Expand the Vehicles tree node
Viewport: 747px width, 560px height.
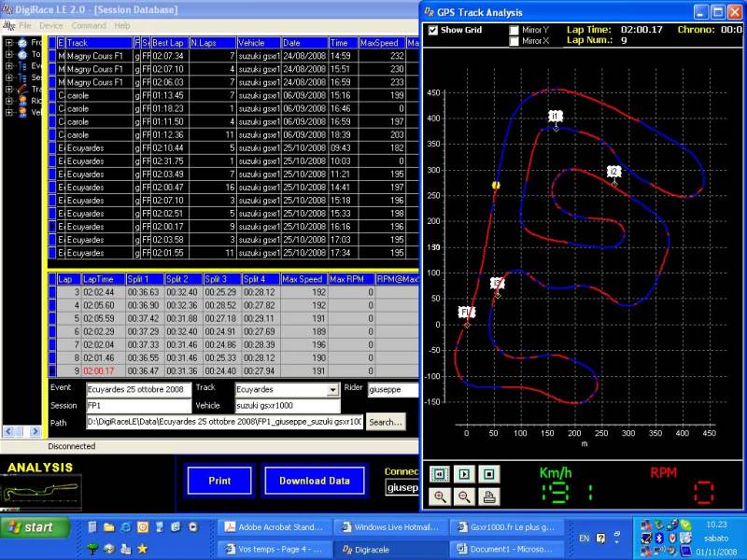[8, 113]
